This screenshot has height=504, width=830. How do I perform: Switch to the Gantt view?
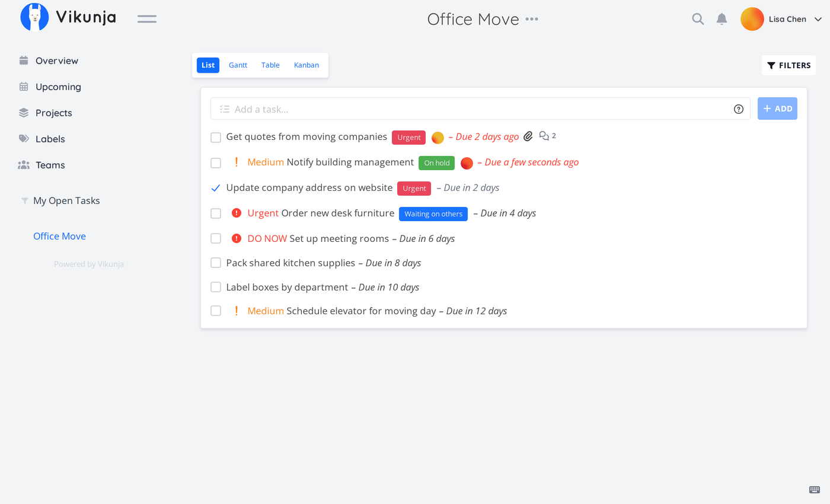(x=238, y=65)
